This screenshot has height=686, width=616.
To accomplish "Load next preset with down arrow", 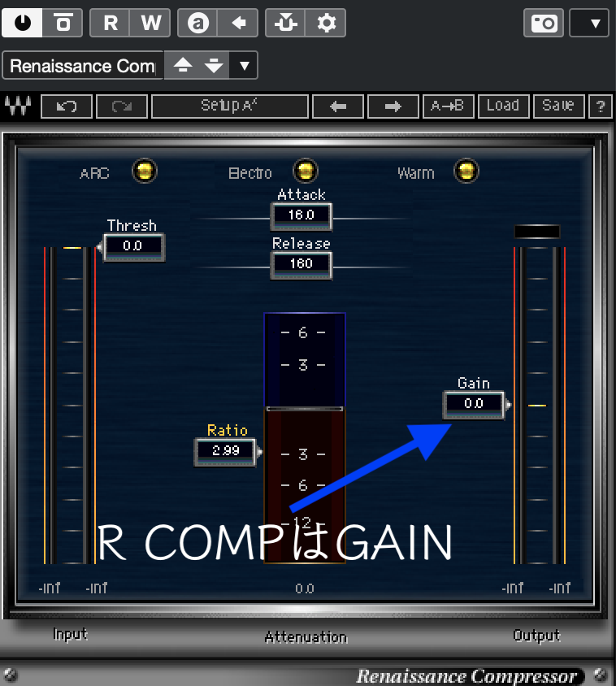I will coord(214,66).
